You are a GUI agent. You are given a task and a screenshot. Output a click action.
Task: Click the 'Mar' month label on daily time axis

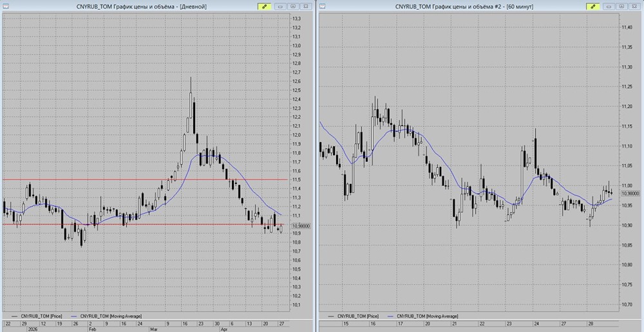(x=153, y=329)
